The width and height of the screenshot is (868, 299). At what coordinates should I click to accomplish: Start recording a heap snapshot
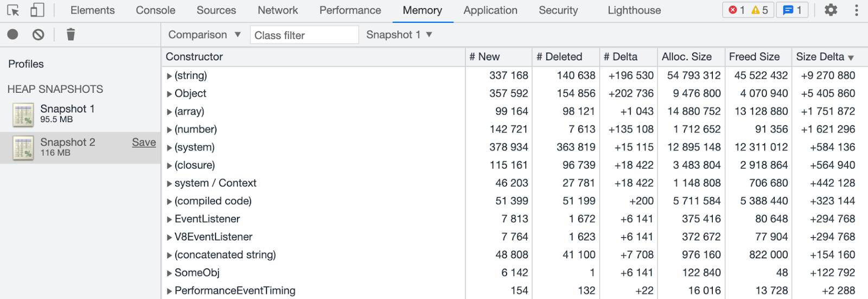12,35
